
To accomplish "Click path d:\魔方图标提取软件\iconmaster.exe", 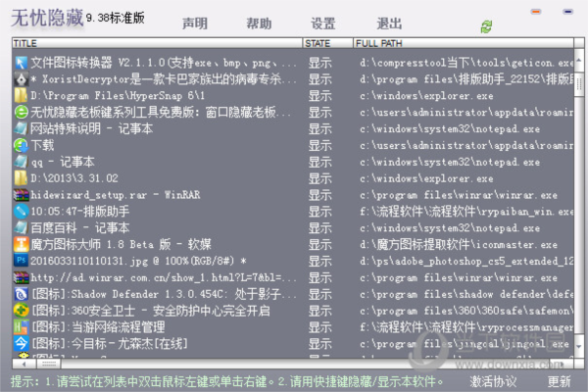I will (459, 244).
